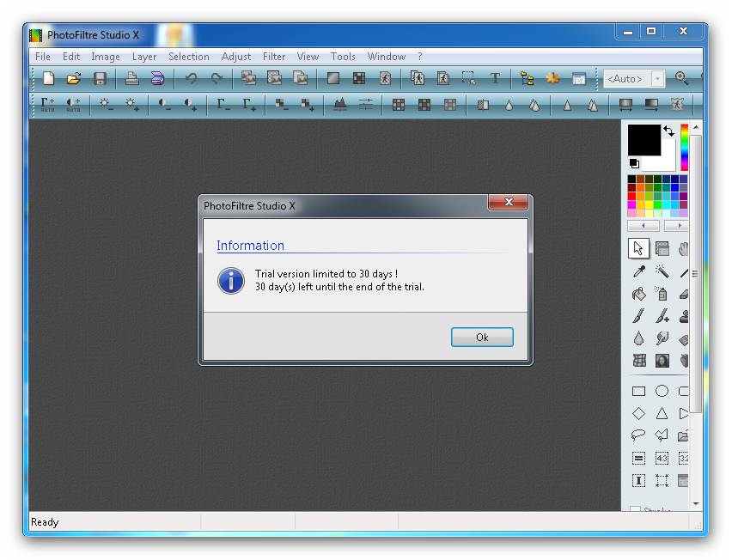Click the Auto contrast icon

[x=73, y=105]
